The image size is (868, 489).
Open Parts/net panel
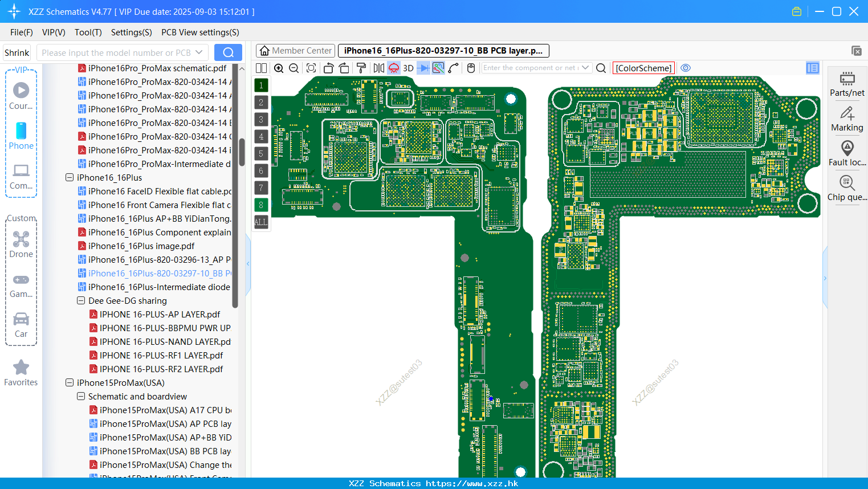pyautogui.click(x=847, y=84)
